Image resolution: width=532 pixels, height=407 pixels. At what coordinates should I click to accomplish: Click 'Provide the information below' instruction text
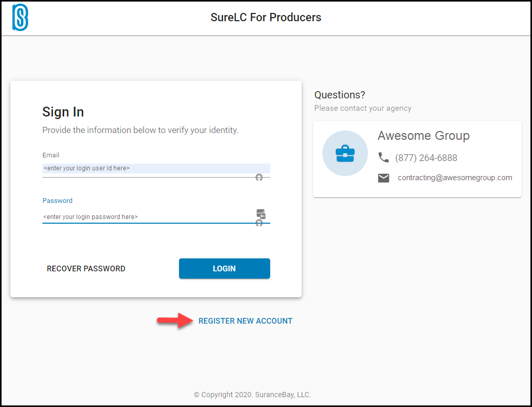pos(140,130)
